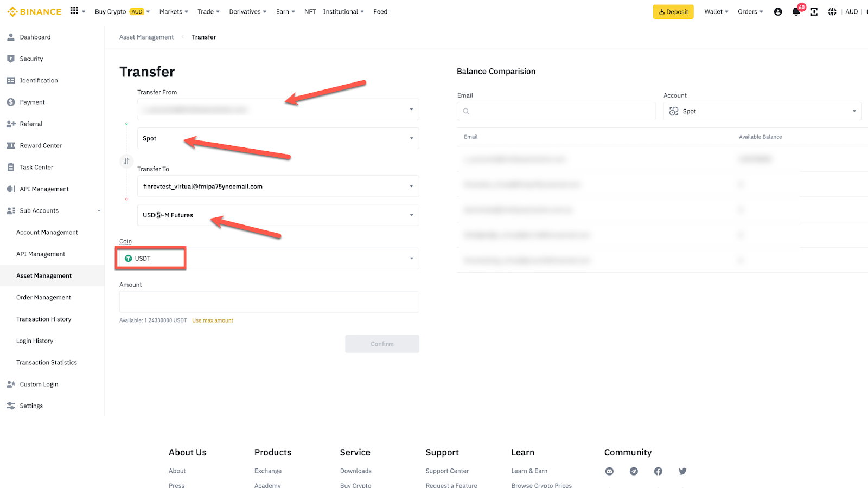Open Account Management in sidebar
This screenshot has width=868, height=488.
47,232
